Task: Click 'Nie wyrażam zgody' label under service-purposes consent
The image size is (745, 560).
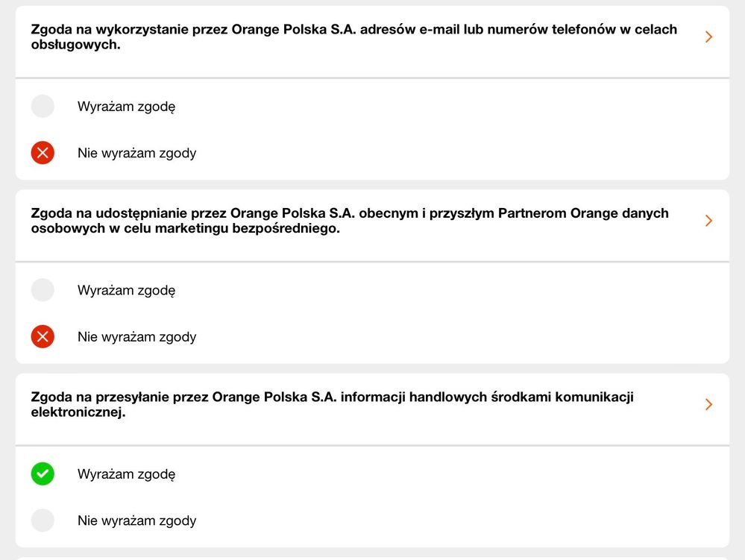Action: point(136,153)
